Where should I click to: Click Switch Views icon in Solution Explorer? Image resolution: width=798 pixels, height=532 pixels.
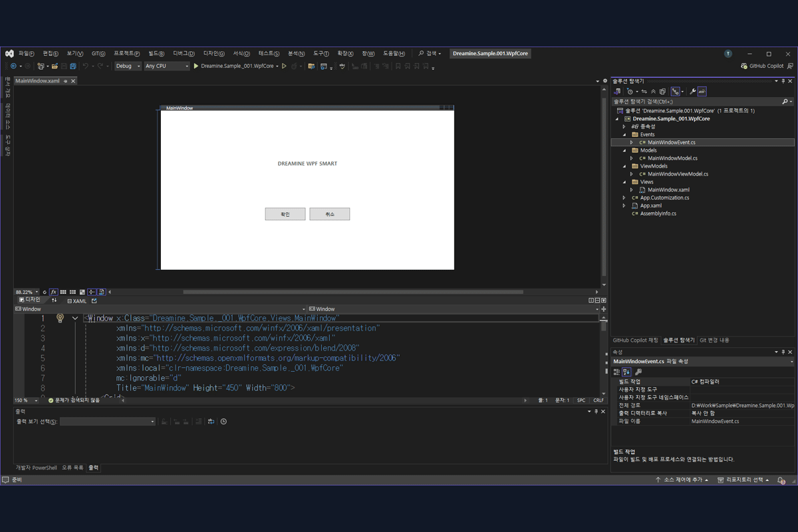(x=616, y=91)
